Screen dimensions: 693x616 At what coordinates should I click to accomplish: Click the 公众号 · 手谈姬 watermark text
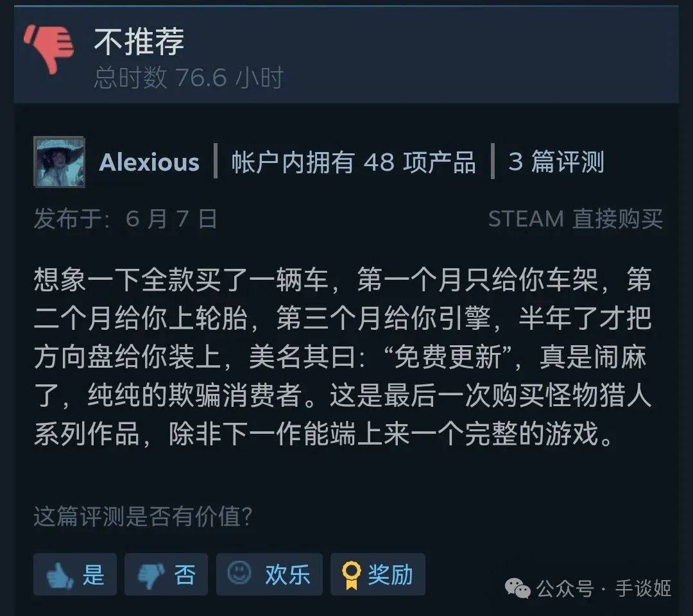[x=603, y=588]
